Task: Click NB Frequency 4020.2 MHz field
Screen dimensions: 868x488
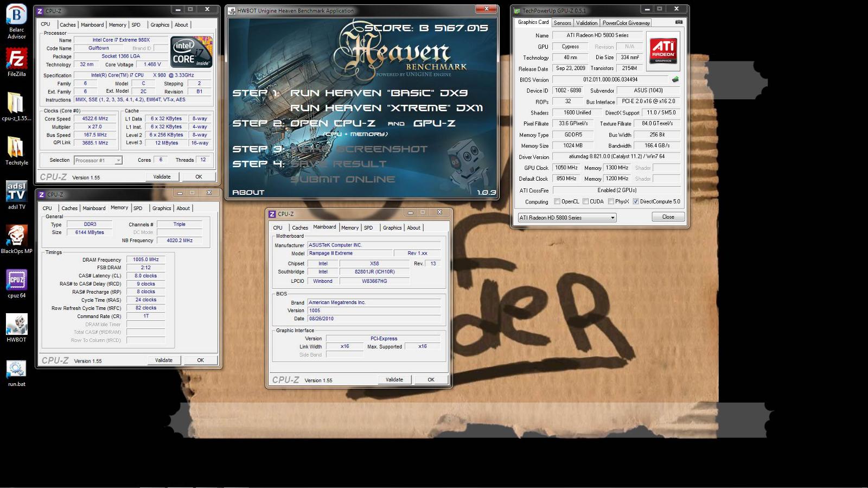Action: click(180, 240)
